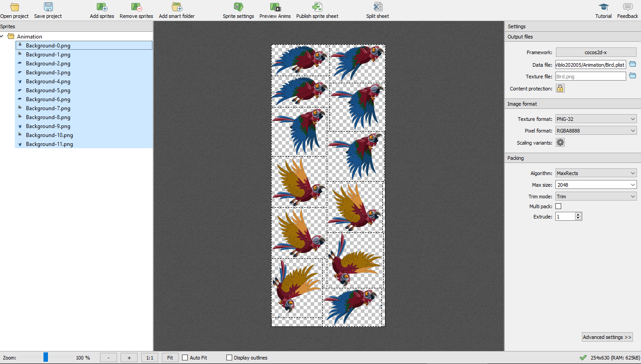Click the Content protection lock icon
Screen dimensions: 641x364
click(560, 89)
